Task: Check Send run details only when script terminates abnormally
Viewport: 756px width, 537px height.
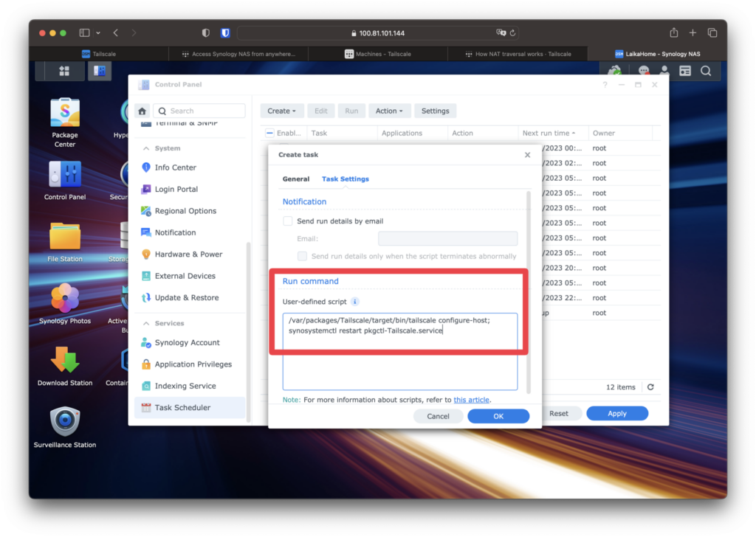Action: [x=302, y=256]
